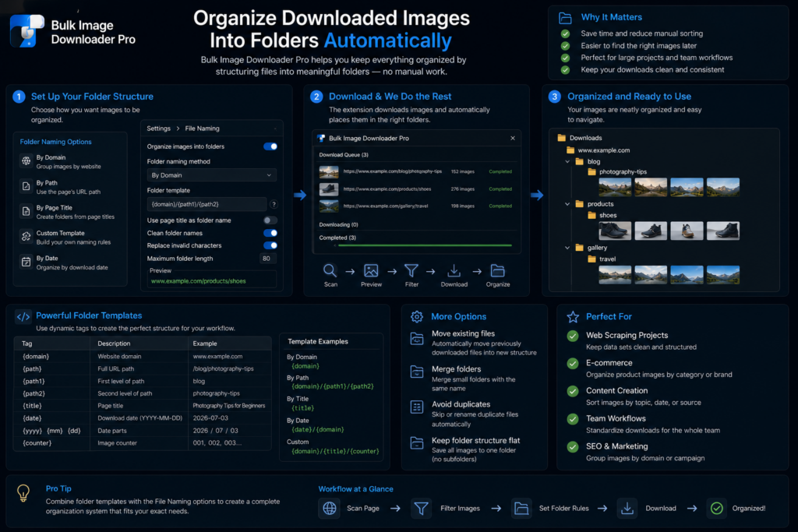Select the photography-tips folder

click(617, 172)
